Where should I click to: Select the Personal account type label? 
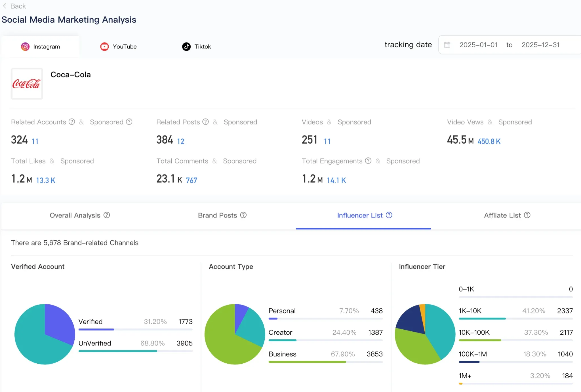pyautogui.click(x=282, y=311)
